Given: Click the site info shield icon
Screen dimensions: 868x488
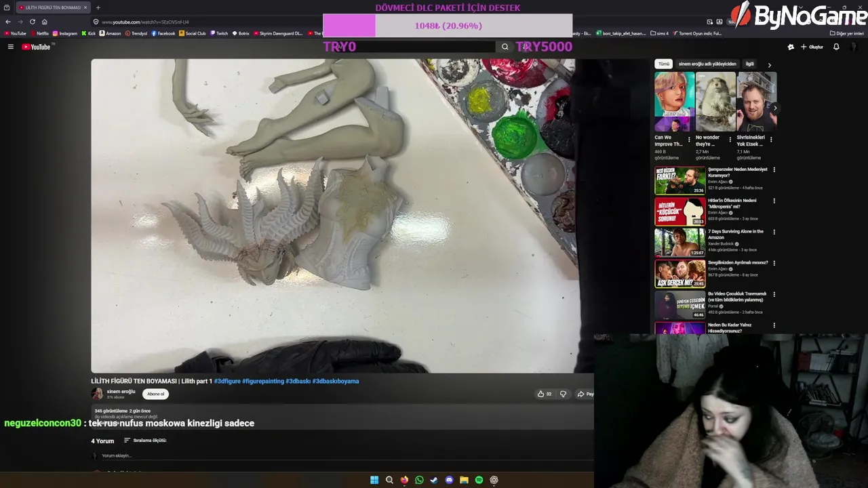Looking at the screenshot, I should tap(96, 22).
